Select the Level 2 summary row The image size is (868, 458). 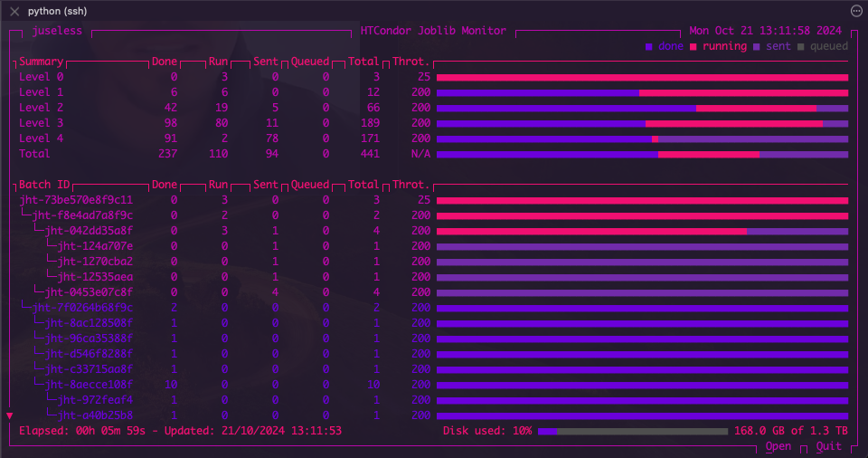[x=433, y=108]
